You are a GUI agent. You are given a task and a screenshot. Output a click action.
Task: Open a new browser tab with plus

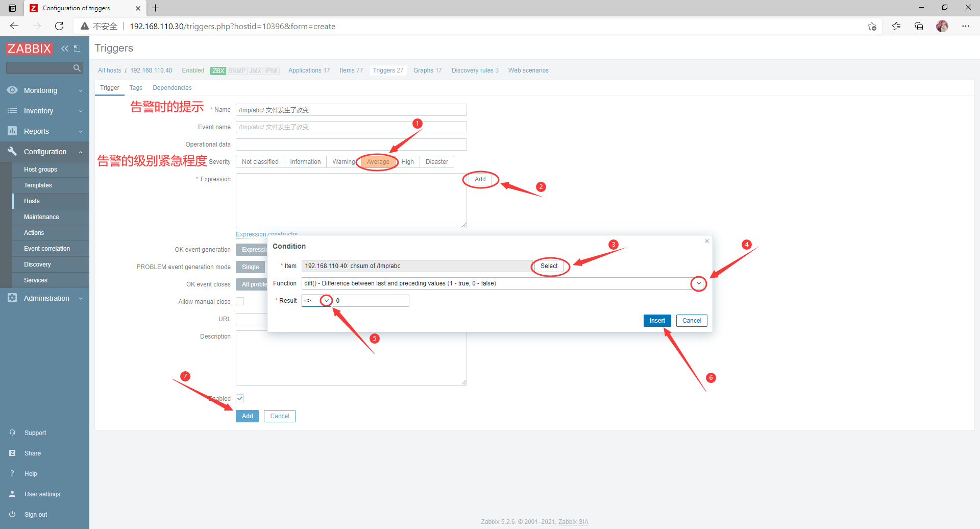(156, 8)
